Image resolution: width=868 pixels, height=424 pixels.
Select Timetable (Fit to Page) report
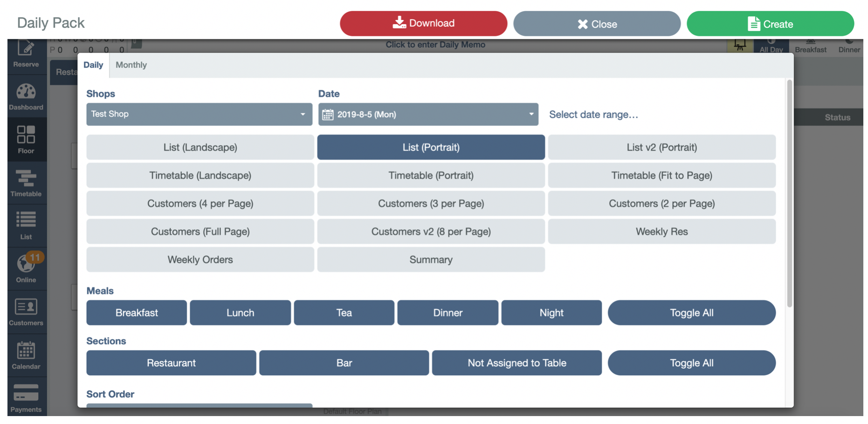click(x=661, y=175)
